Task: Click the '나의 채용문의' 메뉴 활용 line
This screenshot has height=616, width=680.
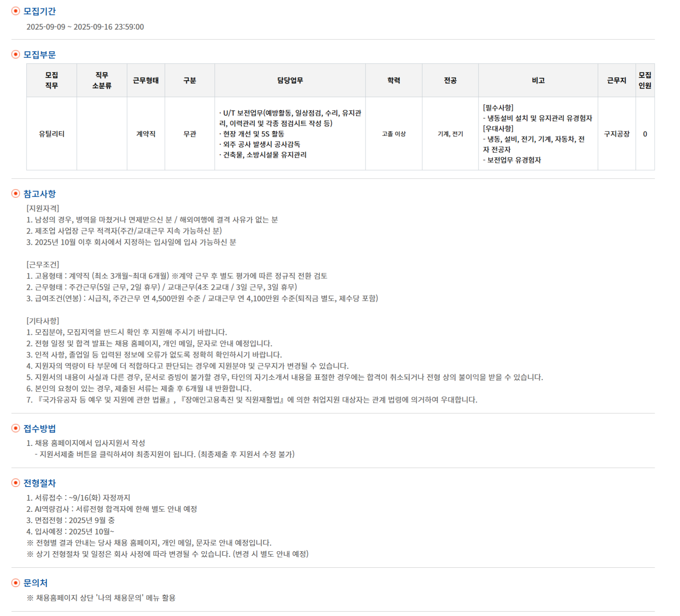Action: (x=101, y=598)
